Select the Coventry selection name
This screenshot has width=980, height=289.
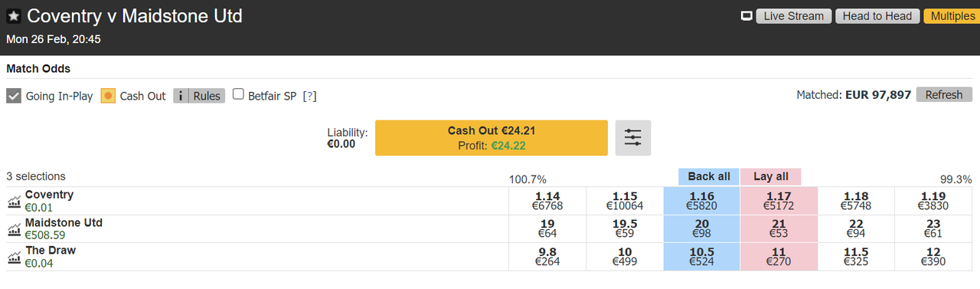[x=49, y=195]
